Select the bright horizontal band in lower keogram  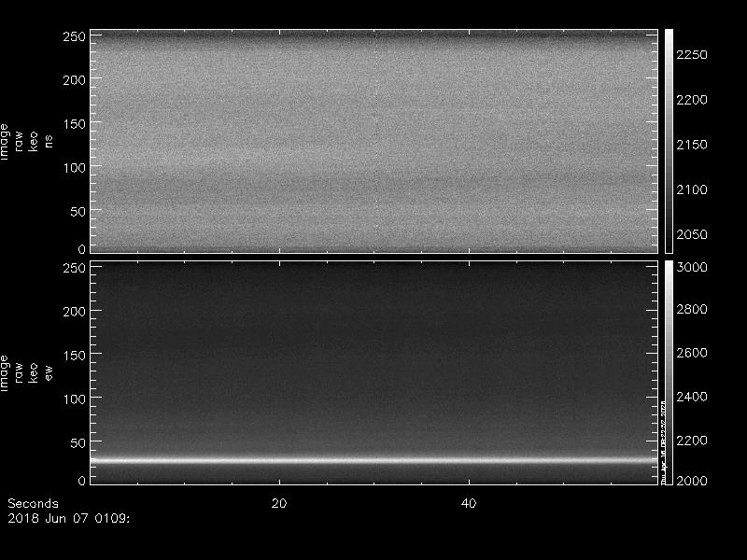(x=373, y=460)
